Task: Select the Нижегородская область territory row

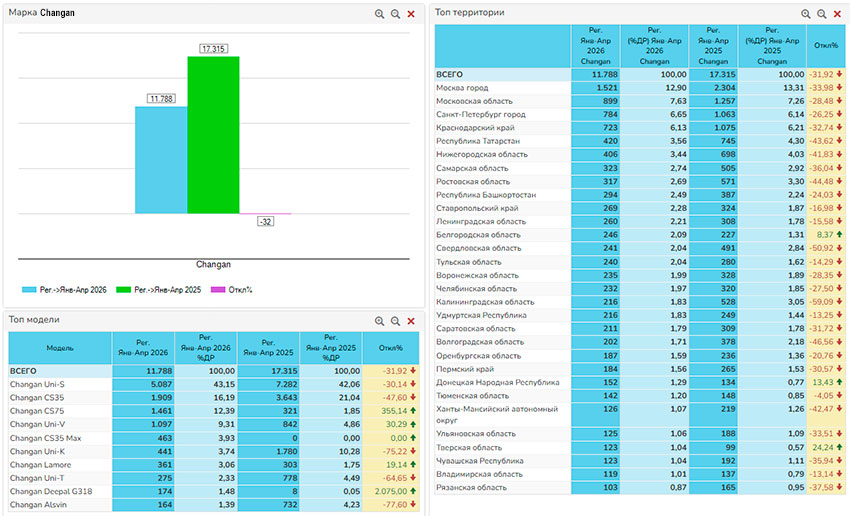Action: coord(640,154)
